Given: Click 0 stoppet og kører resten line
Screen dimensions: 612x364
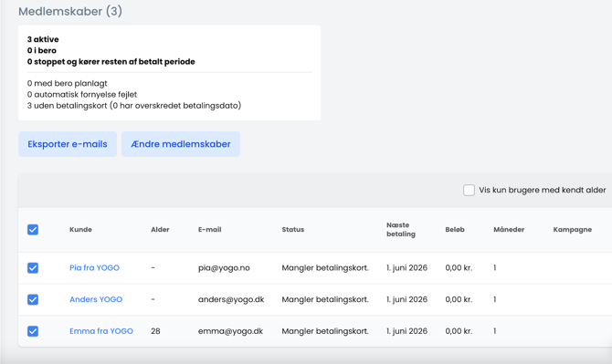Looking at the screenshot, I should 111,61.
